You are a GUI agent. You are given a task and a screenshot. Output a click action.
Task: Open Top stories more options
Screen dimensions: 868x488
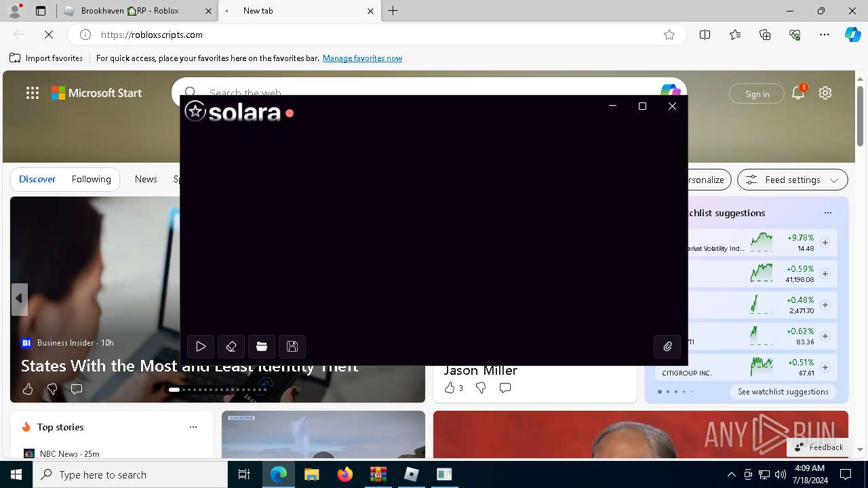coord(193,427)
